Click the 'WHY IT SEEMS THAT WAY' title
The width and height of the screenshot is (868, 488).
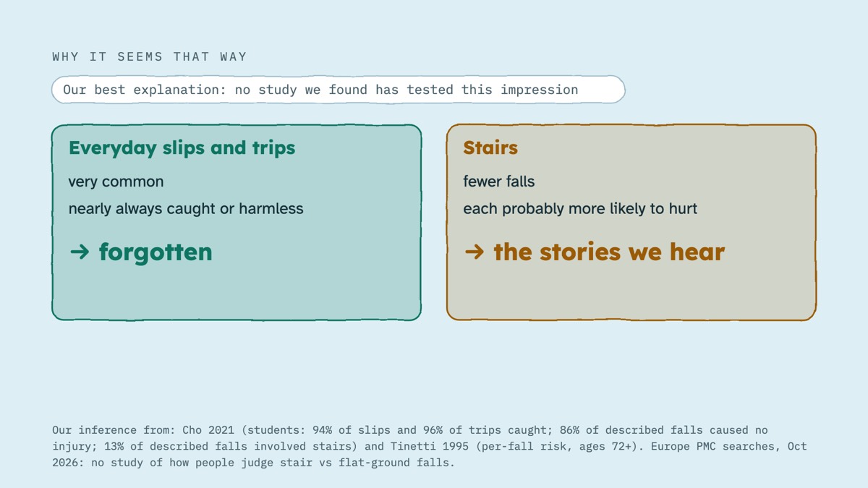click(150, 56)
